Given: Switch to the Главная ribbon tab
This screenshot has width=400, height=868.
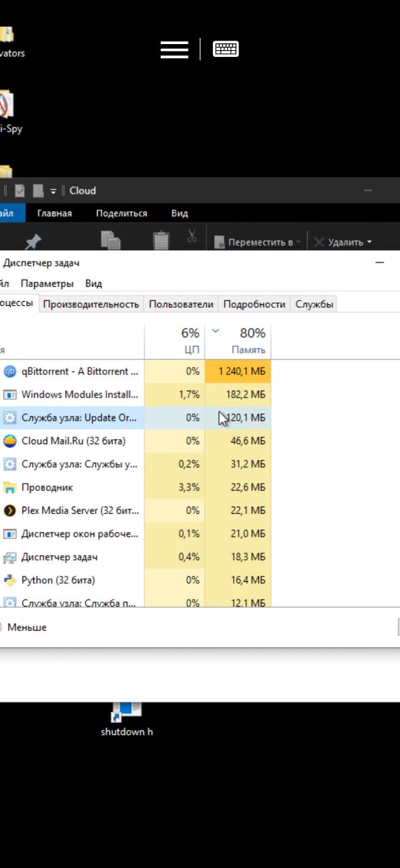Looking at the screenshot, I should [x=54, y=213].
